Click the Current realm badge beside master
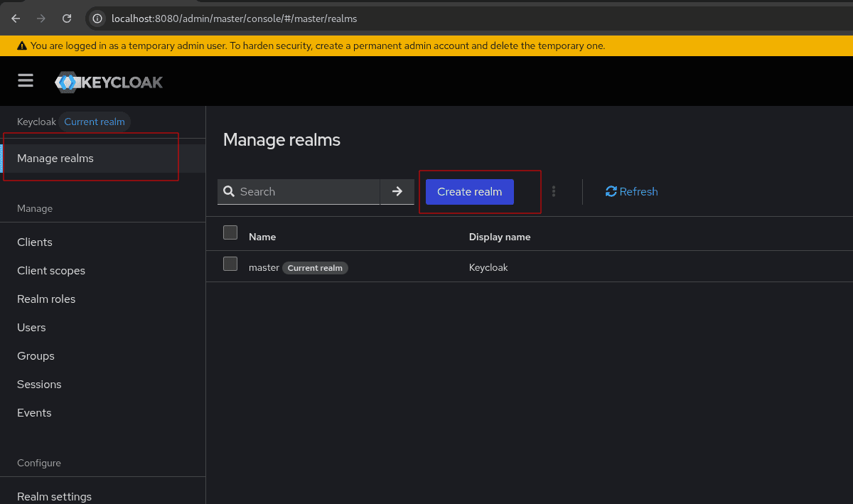The width and height of the screenshot is (853, 504). coord(315,268)
